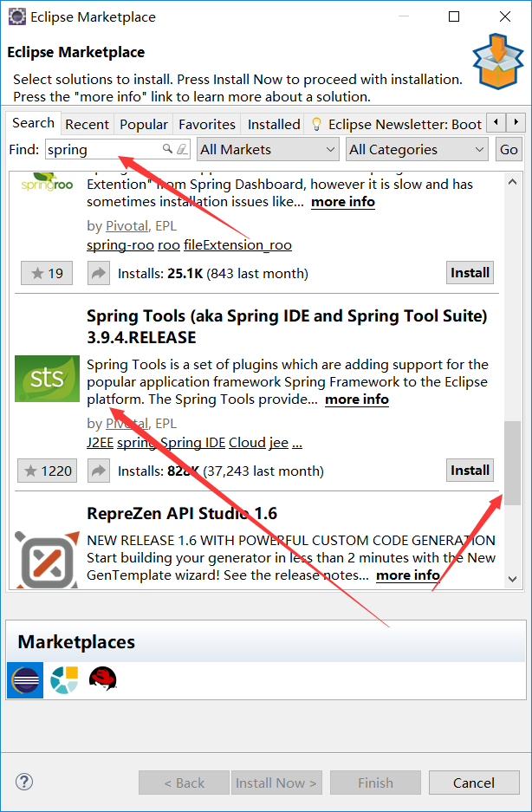Click the Spring Tools title heading
Image resolution: width=532 pixels, height=812 pixels.
point(287,326)
